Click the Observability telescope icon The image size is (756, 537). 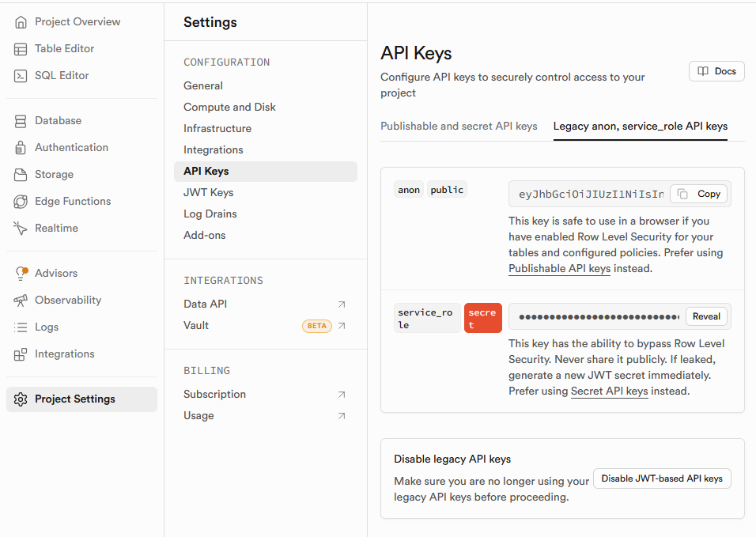pos(21,301)
